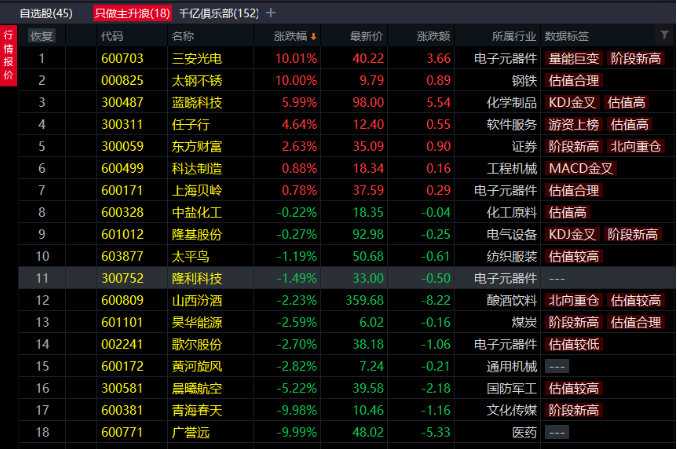Click the 量能巨变 tag on 三安光电
The image size is (677, 449).
coord(573,58)
